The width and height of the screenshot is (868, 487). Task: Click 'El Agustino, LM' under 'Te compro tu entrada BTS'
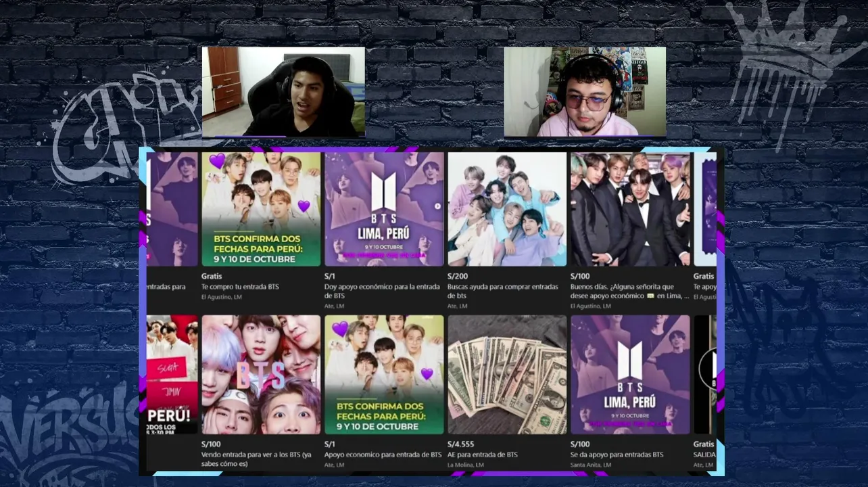click(x=222, y=297)
